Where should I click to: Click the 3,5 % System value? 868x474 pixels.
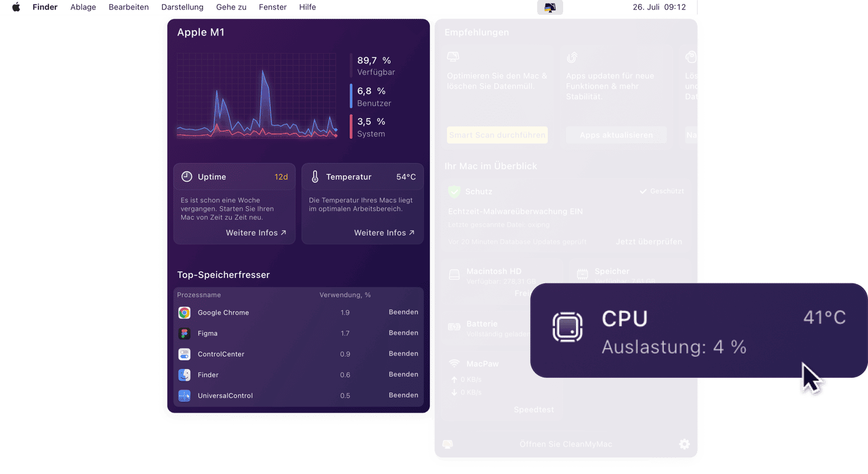[x=371, y=127]
